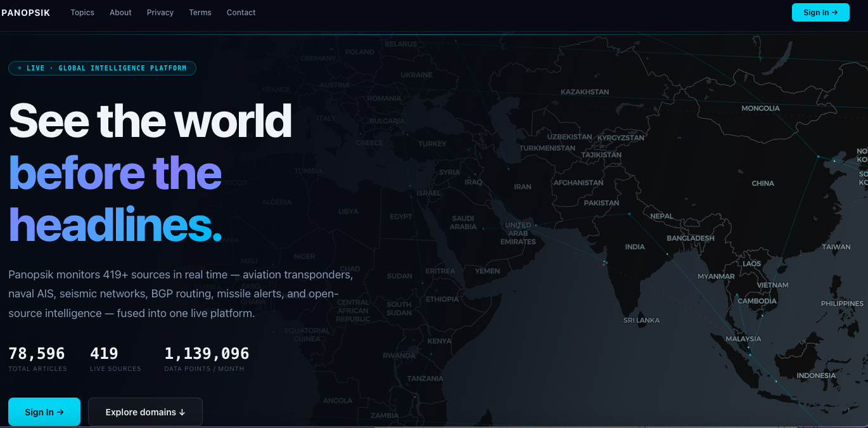Open the Terms nav link
The image size is (868, 428).
click(200, 13)
